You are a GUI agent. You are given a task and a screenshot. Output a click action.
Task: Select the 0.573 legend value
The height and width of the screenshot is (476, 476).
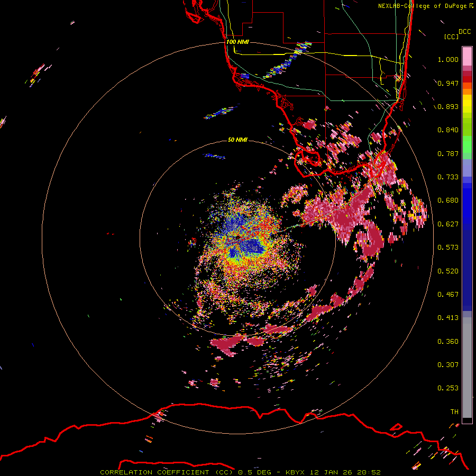448,248
